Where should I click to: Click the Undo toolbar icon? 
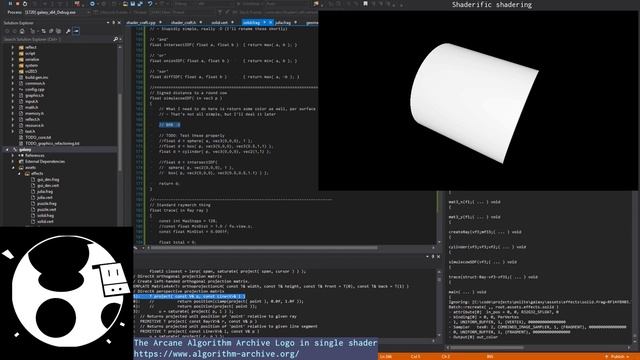(150, 4)
